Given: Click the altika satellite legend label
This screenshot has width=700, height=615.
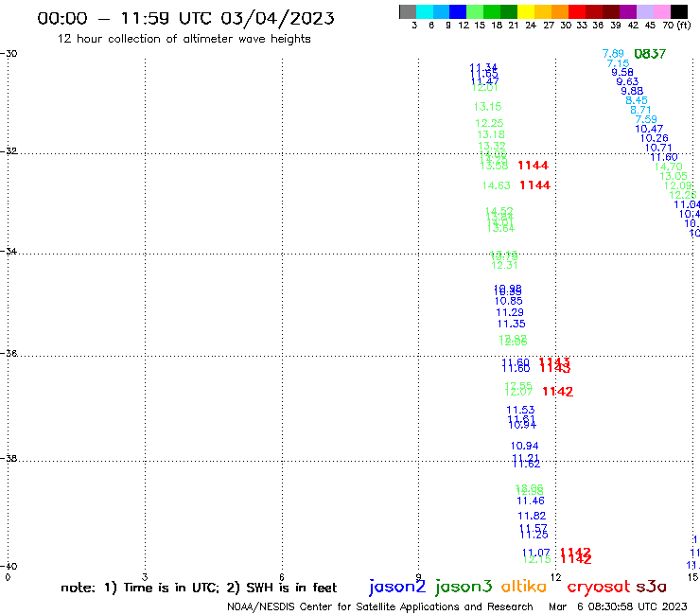Looking at the screenshot, I should 523,586.
